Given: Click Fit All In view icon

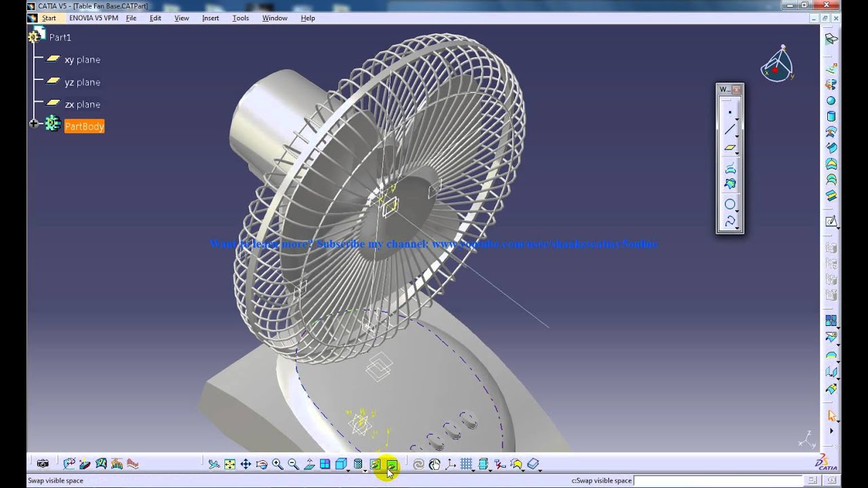Looking at the screenshot, I should click(x=230, y=464).
